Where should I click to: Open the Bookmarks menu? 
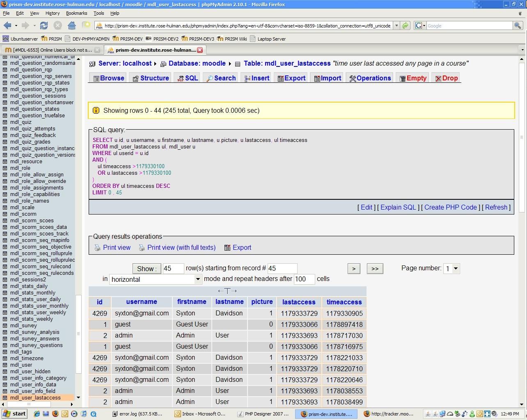(76, 13)
